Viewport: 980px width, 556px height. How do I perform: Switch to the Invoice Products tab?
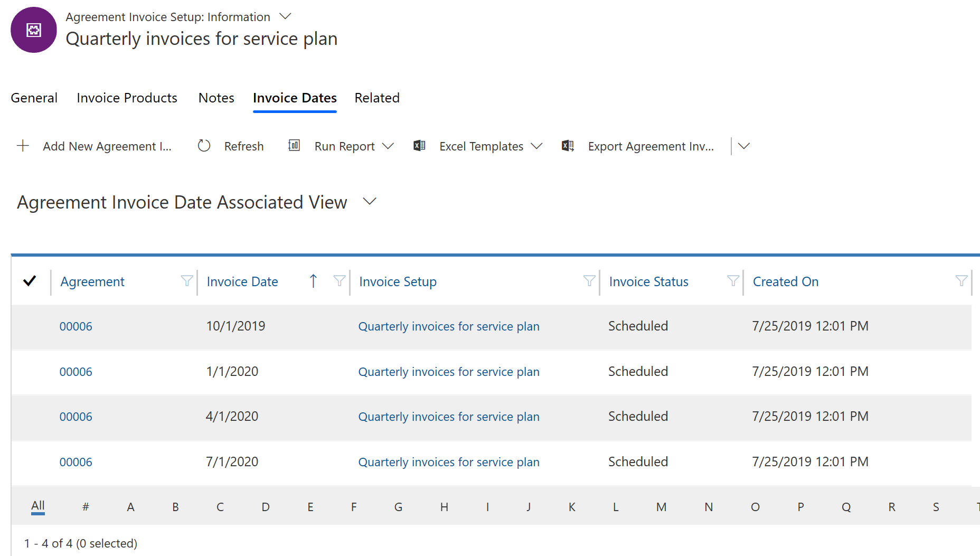[127, 98]
